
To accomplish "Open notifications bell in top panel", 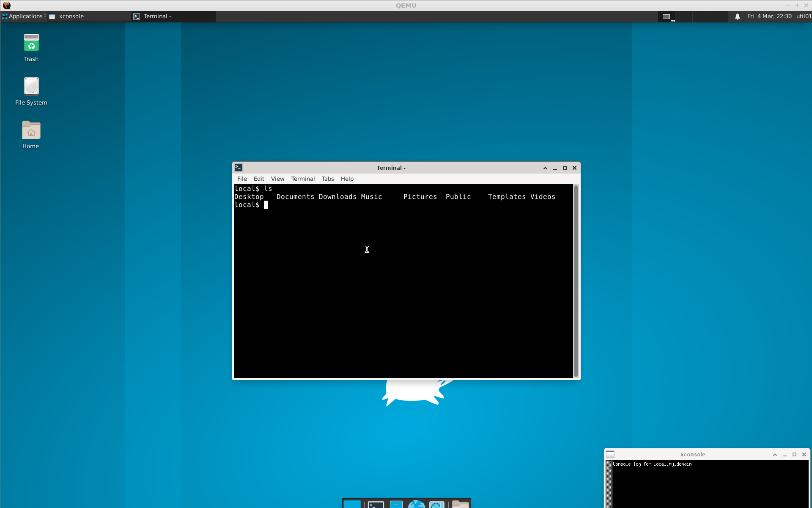I will tap(738, 17).
